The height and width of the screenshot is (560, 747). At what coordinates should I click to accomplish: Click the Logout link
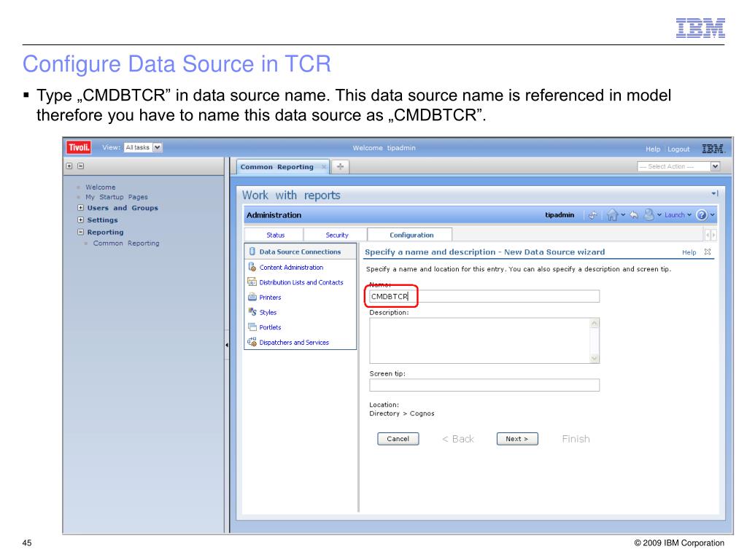click(x=678, y=149)
